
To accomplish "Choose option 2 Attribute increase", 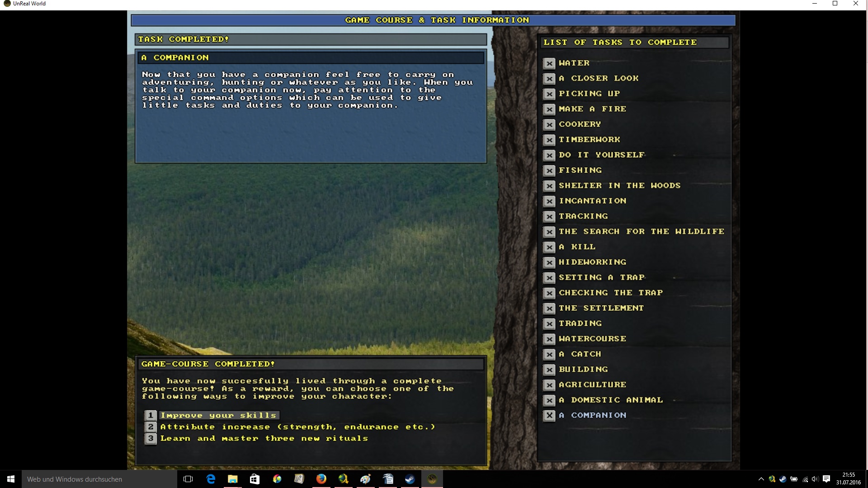I will pyautogui.click(x=297, y=427).
